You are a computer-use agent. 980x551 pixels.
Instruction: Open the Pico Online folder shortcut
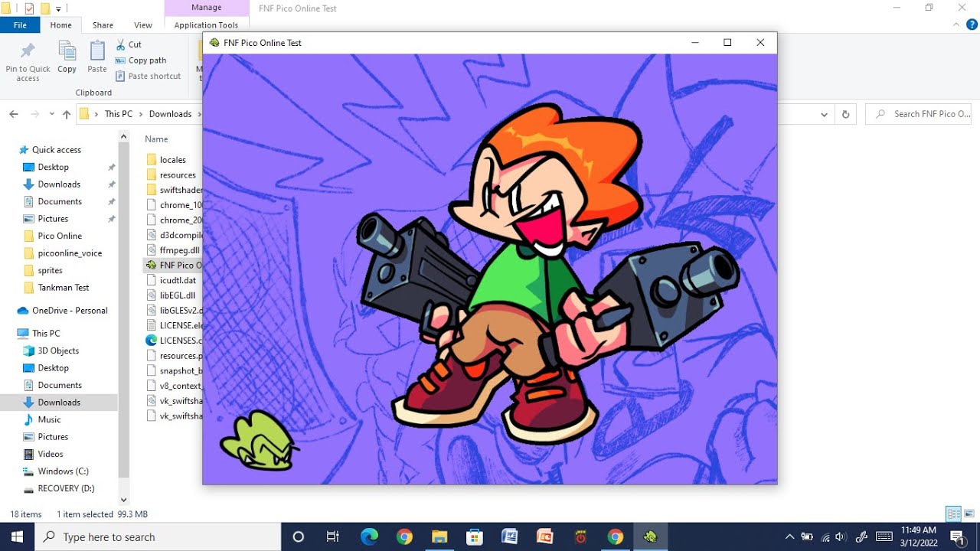(60, 236)
